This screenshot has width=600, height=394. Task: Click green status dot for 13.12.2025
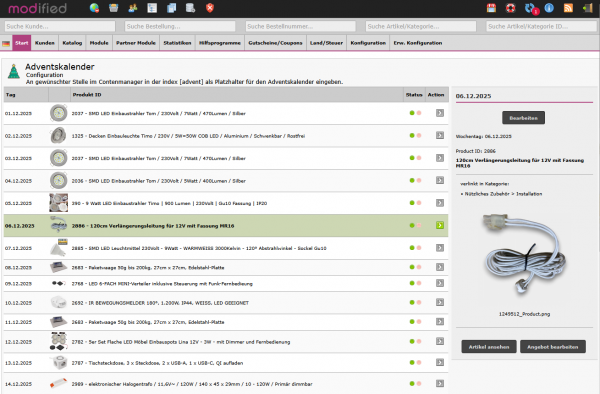[412, 362]
